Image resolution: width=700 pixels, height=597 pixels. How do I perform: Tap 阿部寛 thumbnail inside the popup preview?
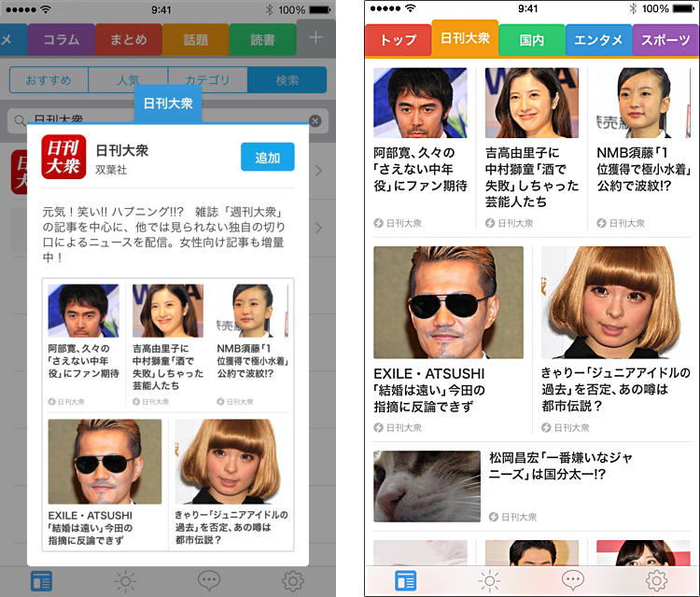[83, 311]
